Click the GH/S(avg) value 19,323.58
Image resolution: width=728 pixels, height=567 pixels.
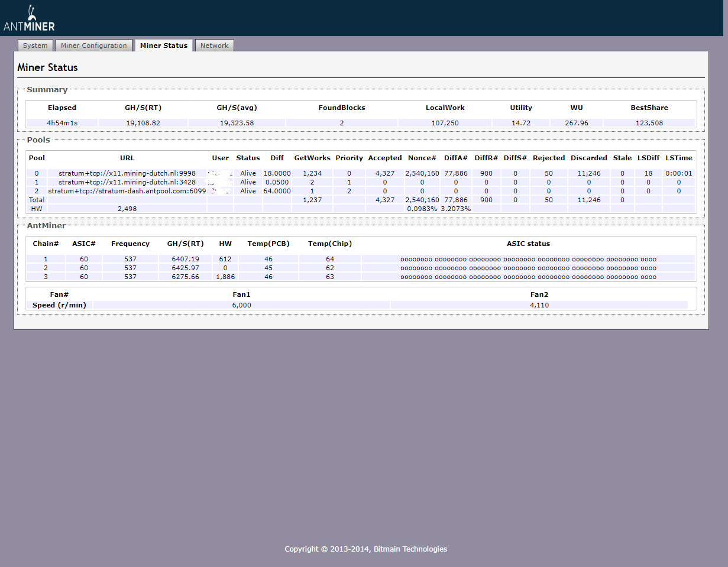click(x=237, y=123)
